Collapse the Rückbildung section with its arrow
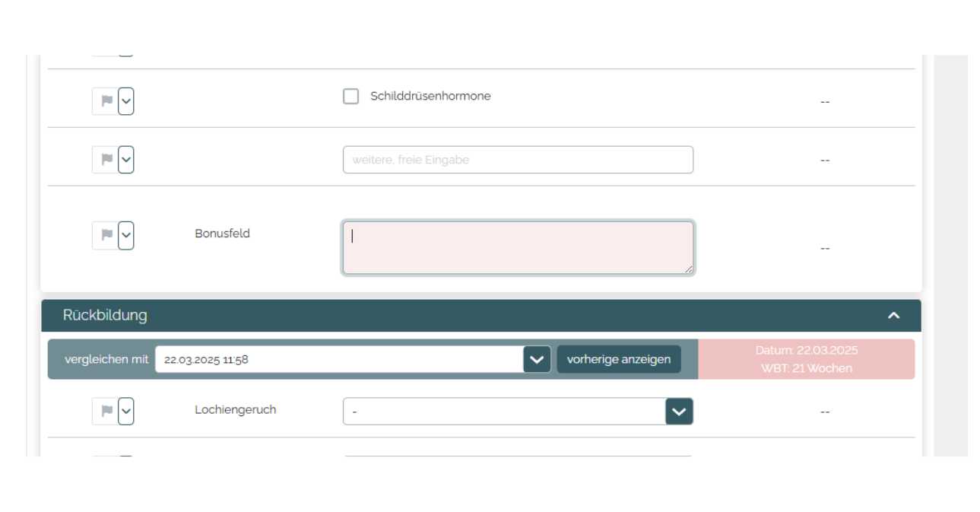Image resolution: width=980 pixels, height=512 pixels. [x=894, y=316]
